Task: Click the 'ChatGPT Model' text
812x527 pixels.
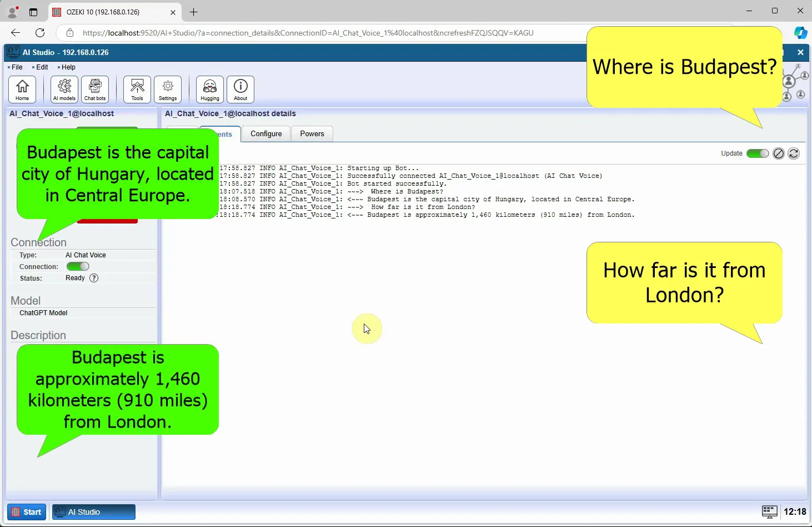Action: click(43, 313)
